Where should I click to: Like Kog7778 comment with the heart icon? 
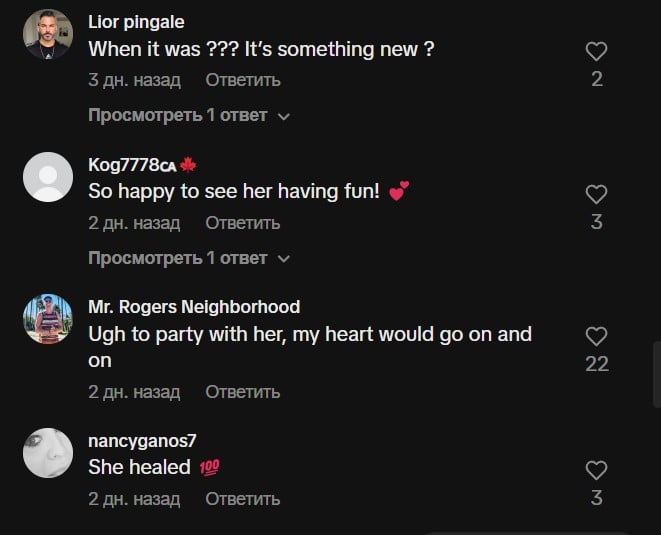tap(596, 194)
